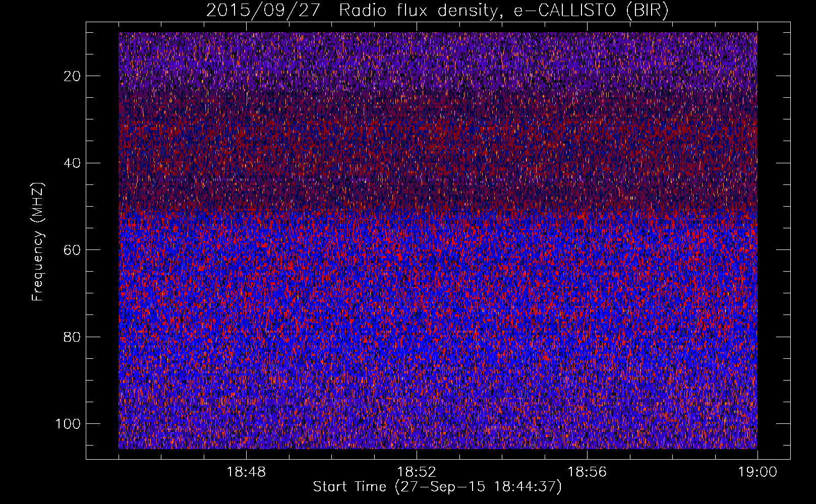Viewport: 816px width, 504px height.
Task: Click the 18:56 time tick label
Action: [x=587, y=472]
